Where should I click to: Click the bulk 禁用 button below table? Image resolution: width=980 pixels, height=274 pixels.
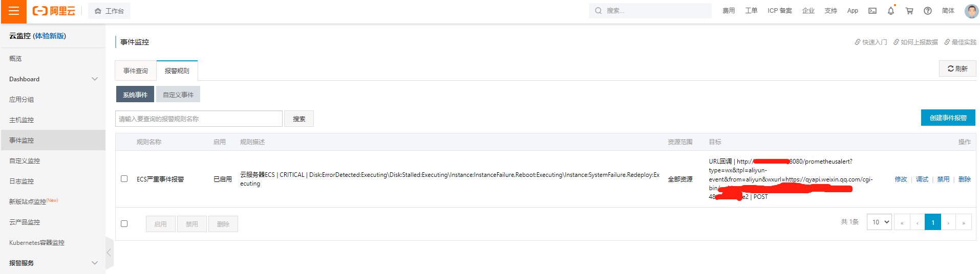pos(192,224)
